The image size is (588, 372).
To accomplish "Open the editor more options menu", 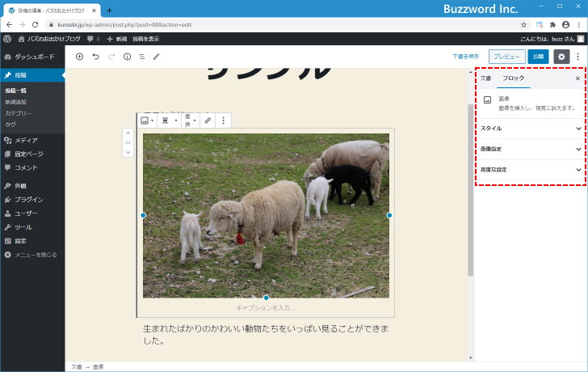I will point(577,57).
